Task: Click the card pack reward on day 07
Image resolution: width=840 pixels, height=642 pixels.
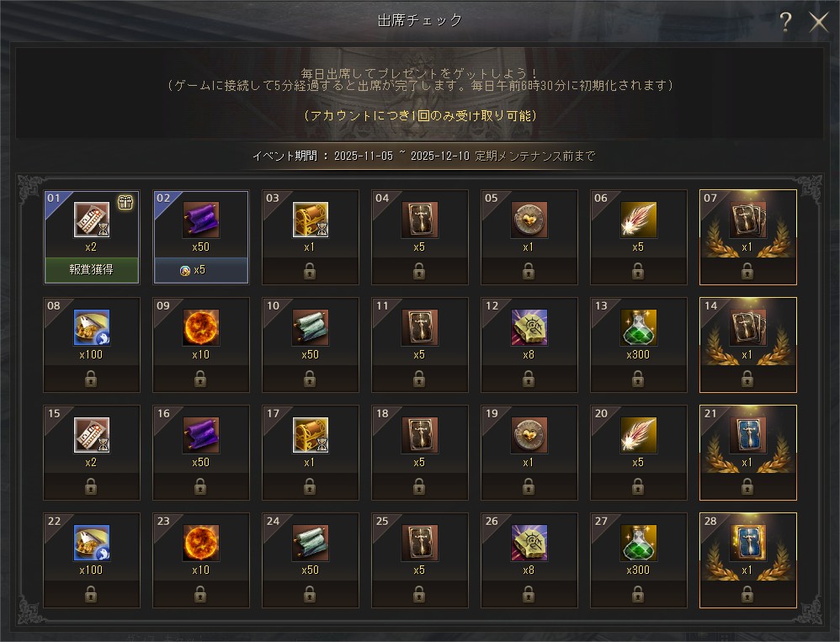Action: pos(748,220)
